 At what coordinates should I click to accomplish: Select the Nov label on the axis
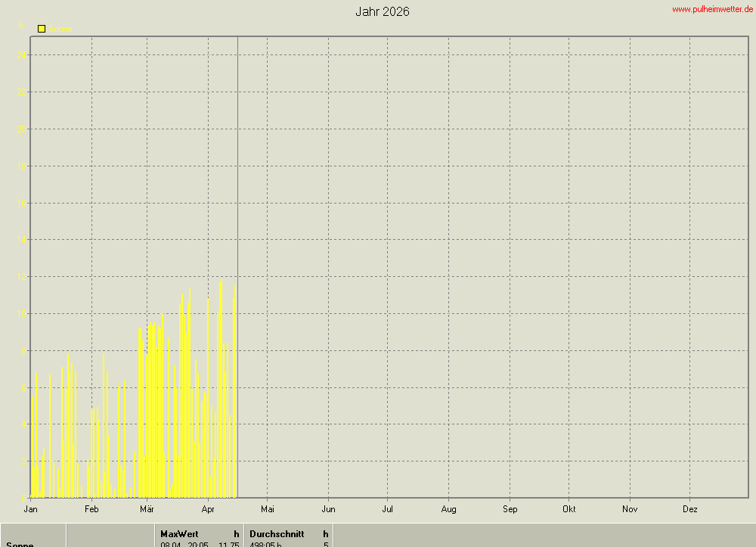point(630,509)
